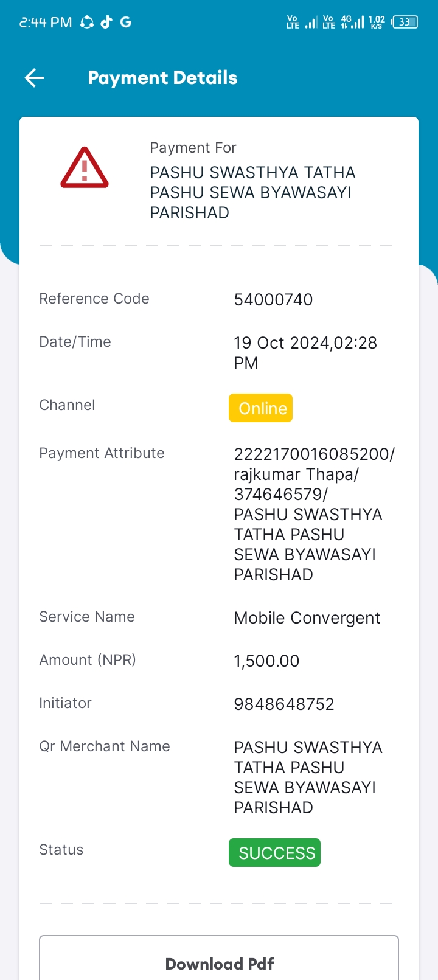Click the red warning triangle icon
This screenshot has height=980, width=438.
(x=85, y=167)
